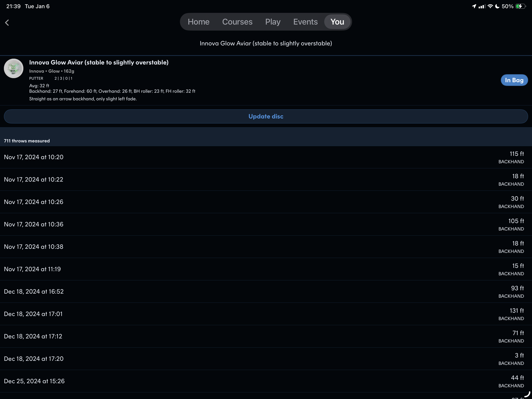Tap the back arrow chevron

7,23
